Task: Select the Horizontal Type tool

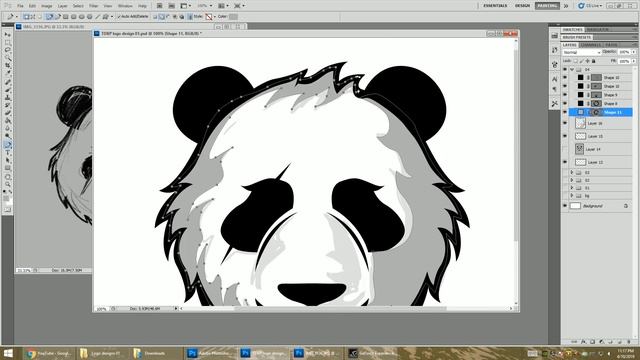Action: coord(7,153)
